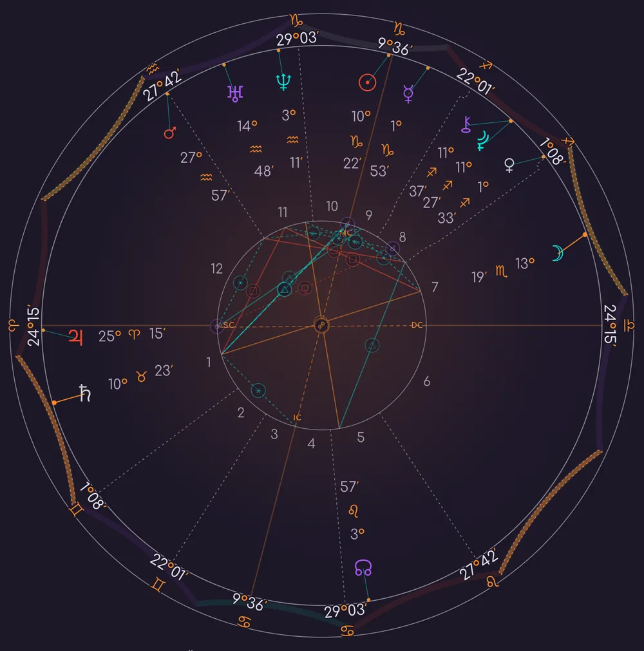Image resolution: width=644 pixels, height=651 pixels.
Task: Select the white Saturn glyph
Action: pos(85,393)
